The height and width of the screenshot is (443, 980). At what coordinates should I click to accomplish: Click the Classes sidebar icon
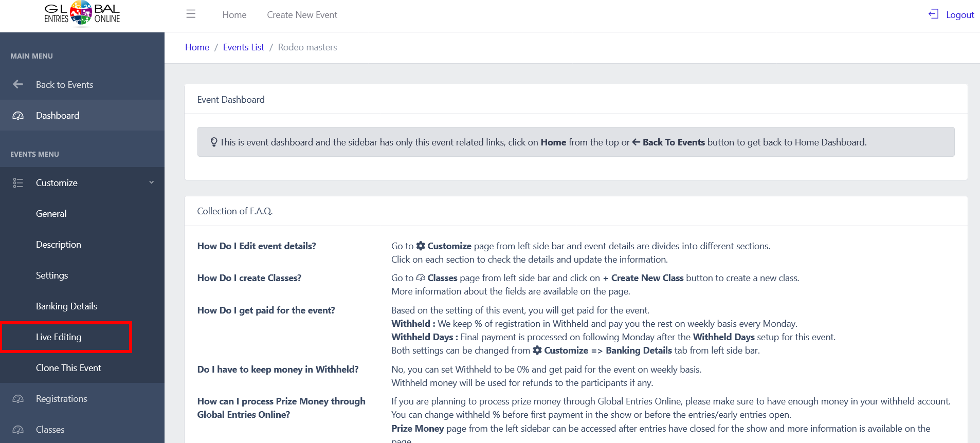18,430
